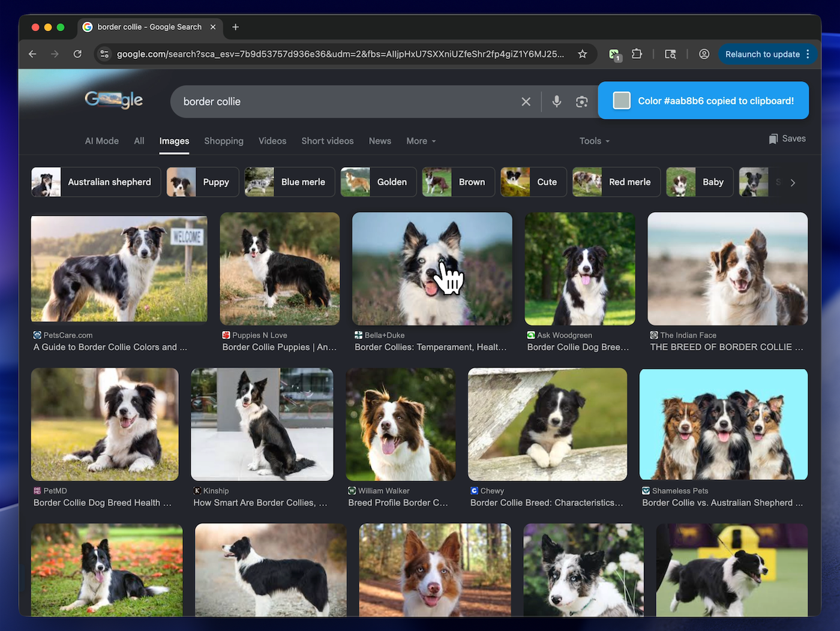Image resolution: width=840 pixels, height=631 pixels.
Task: Expand the More search filters dropdown
Action: click(421, 141)
